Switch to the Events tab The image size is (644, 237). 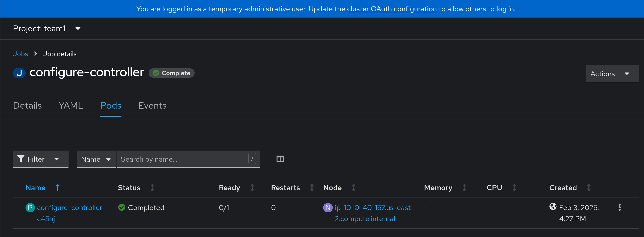pos(152,106)
